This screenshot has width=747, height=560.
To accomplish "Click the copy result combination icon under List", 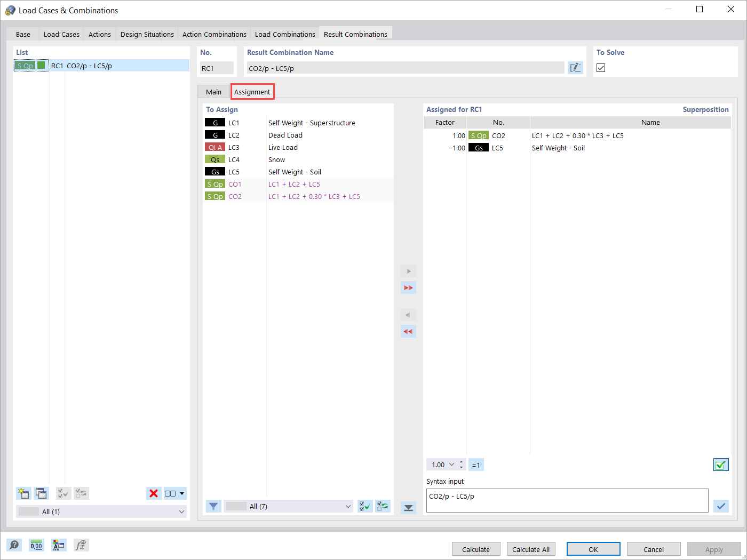I will point(41,493).
